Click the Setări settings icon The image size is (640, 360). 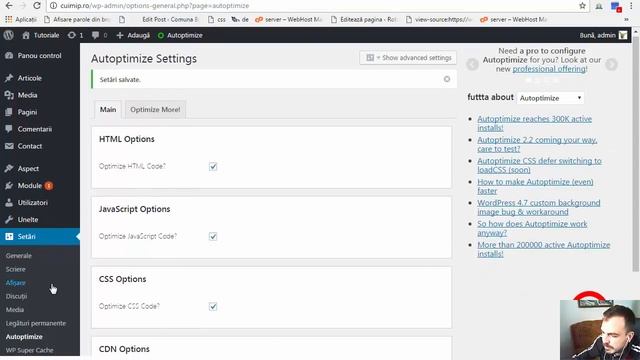click(9, 236)
